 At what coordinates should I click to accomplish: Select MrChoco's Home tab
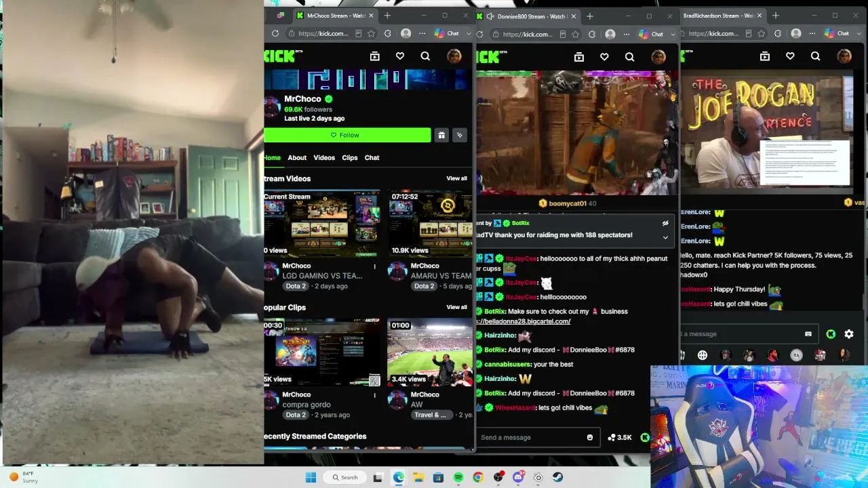pyautogui.click(x=272, y=158)
